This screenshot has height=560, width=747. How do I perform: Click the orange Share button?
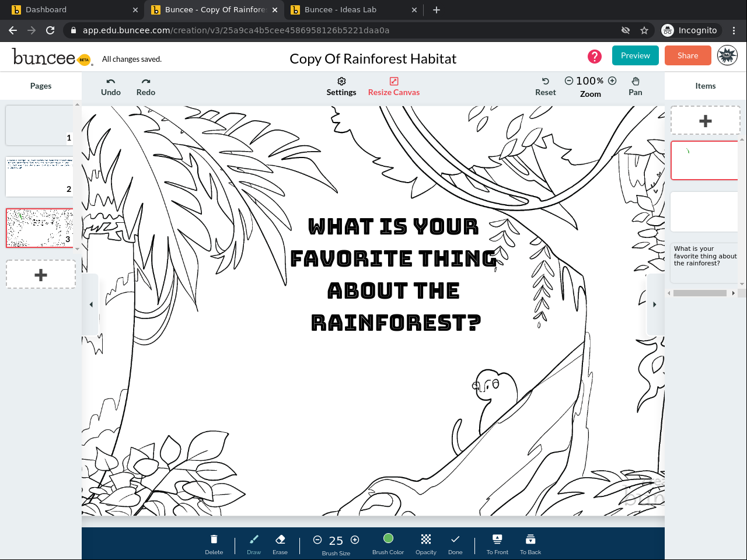pos(688,55)
